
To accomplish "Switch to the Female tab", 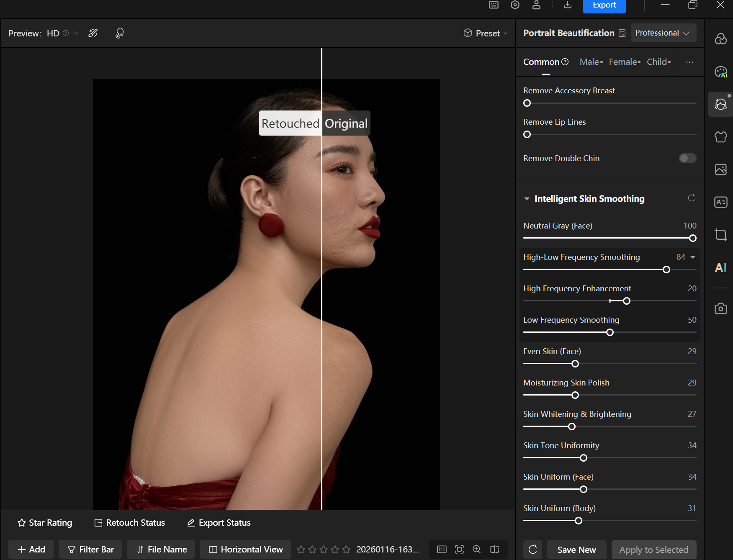I will point(624,62).
